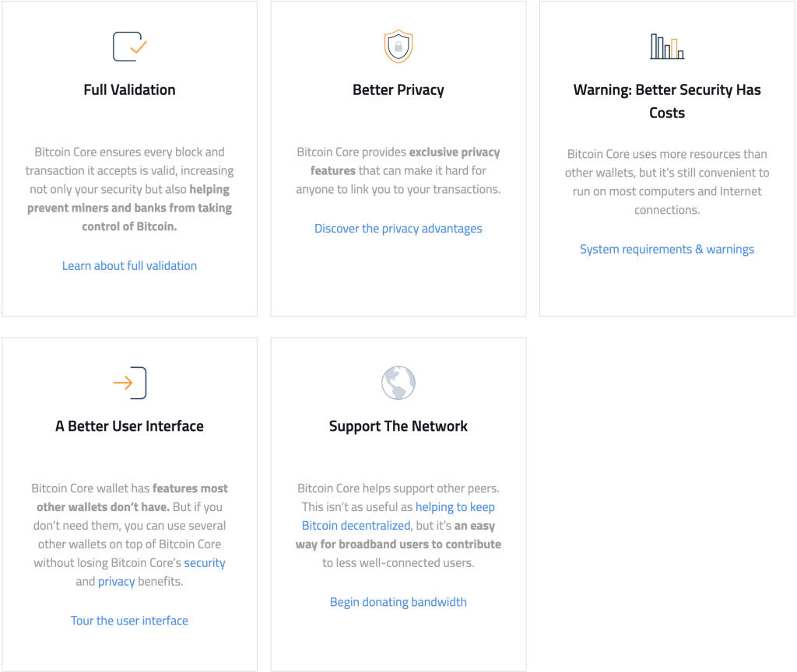Image resolution: width=797 pixels, height=672 pixels.
Task: Click the globe icon for Support The Network
Action: (x=398, y=383)
